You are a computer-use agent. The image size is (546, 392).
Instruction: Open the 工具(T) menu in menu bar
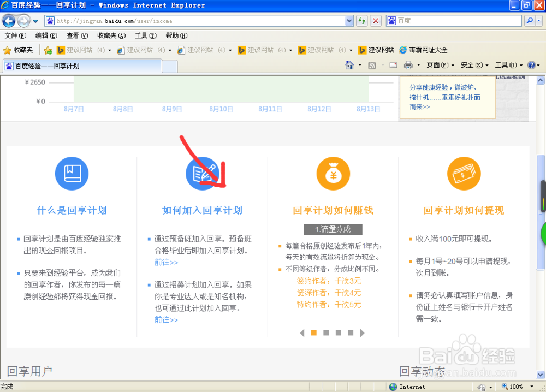coord(146,35)
